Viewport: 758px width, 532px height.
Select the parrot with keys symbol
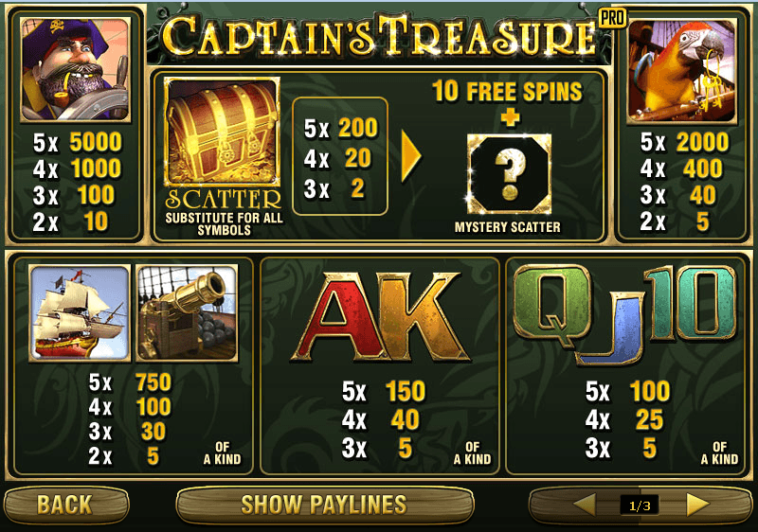point(681,70)
